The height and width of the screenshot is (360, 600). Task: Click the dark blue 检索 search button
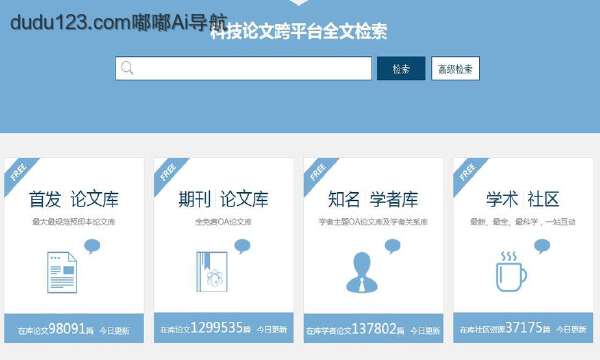401,68
